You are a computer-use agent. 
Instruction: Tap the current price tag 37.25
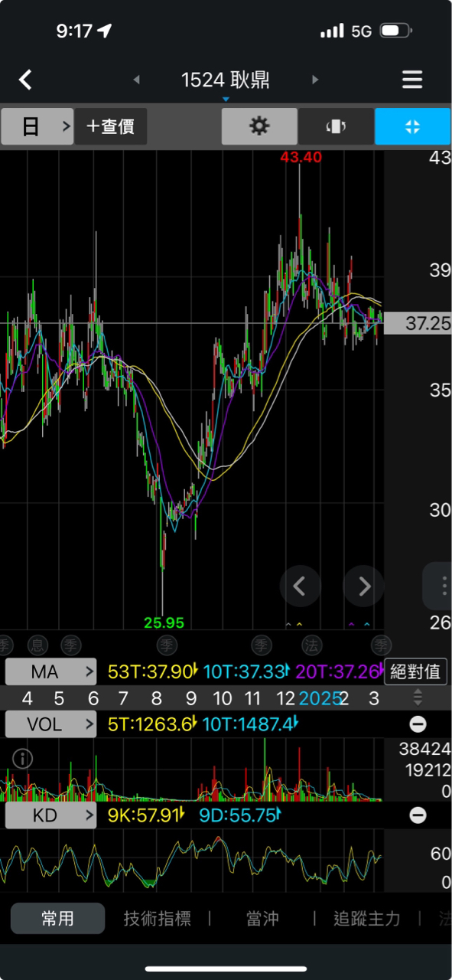(x=418, y=324)
